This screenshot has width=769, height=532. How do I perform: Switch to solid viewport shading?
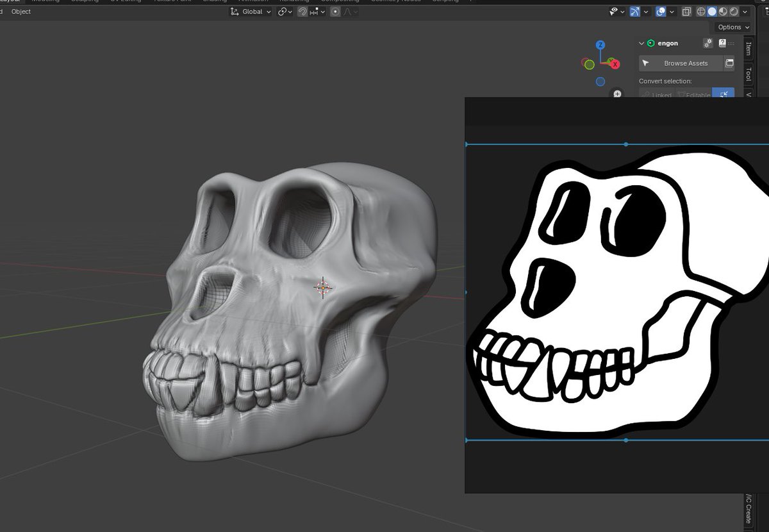[x=712, y=12]
